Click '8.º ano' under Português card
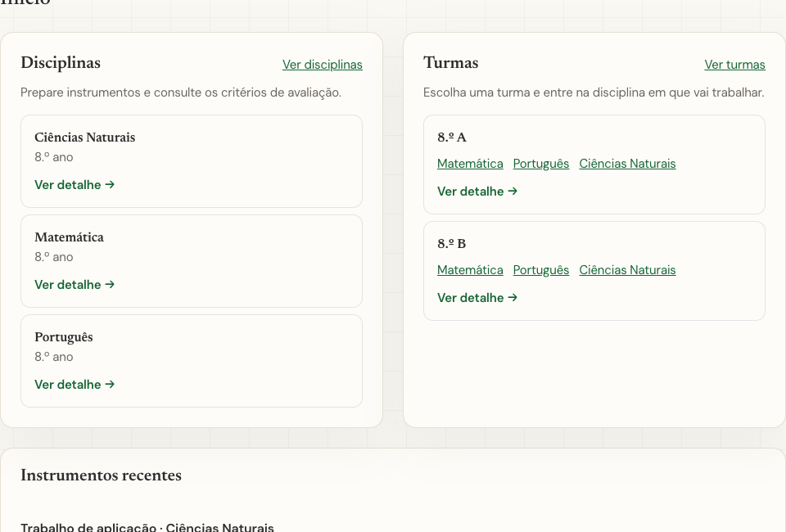786x532 pixels. [54, 357]
